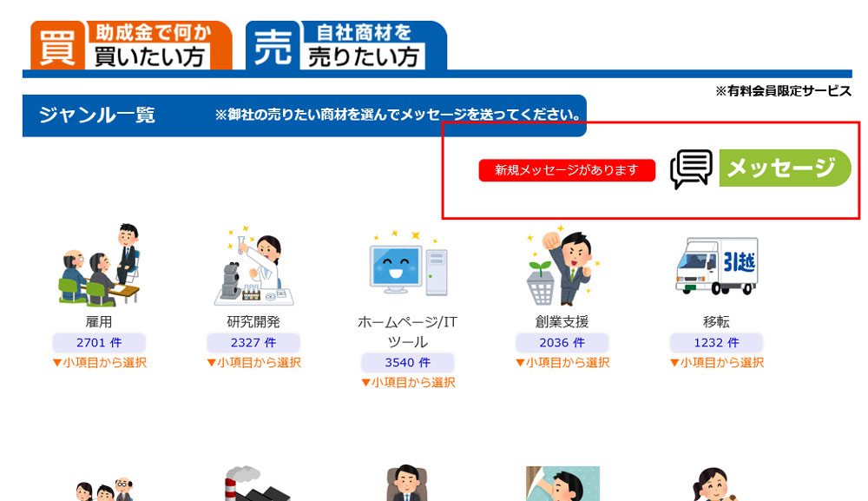This screenshot has height=501, width=868.
Task: Expand 小項目から選択 under 創業支援
Action: (x=562, y=362)
